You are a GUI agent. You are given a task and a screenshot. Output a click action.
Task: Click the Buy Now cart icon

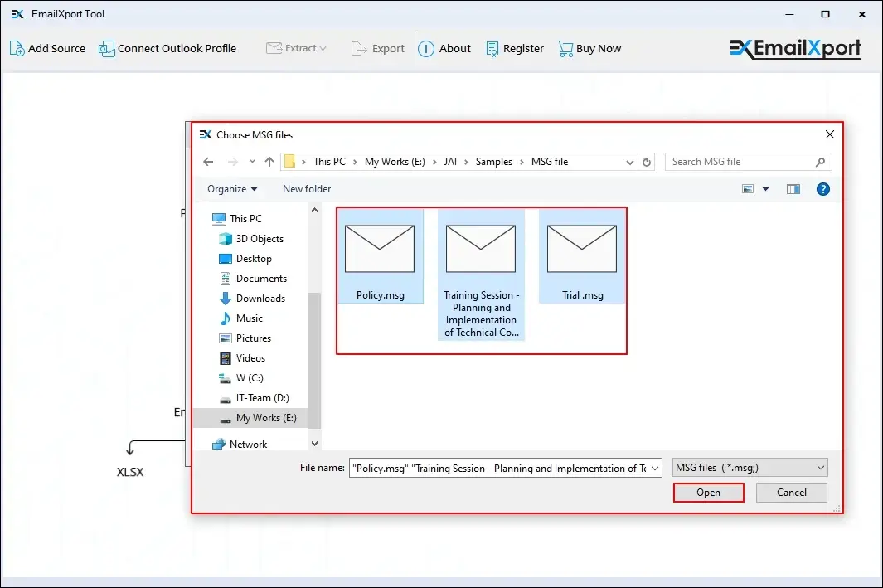tap(565, 49)
